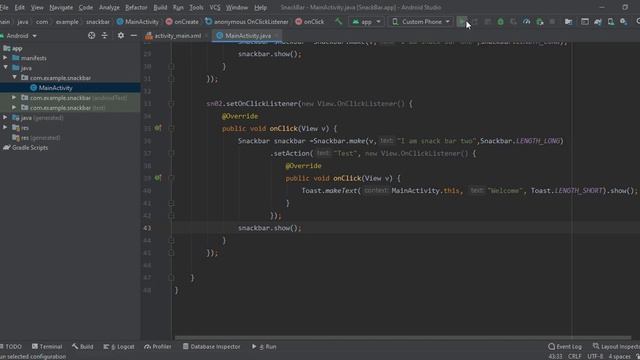This screenshot has width=640, height=360.
Task: Open the Custom Phone device dropdown
Action: tap(421, 22)
